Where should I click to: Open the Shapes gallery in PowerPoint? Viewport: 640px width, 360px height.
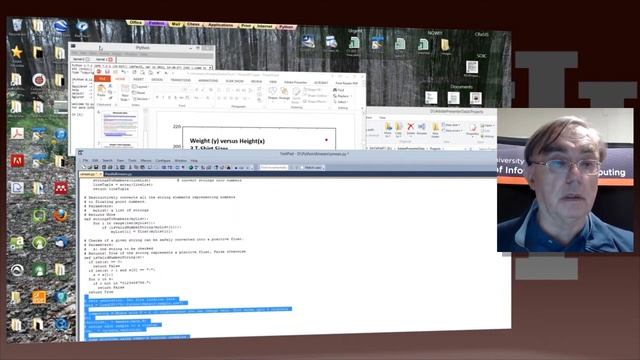point(273,93)
